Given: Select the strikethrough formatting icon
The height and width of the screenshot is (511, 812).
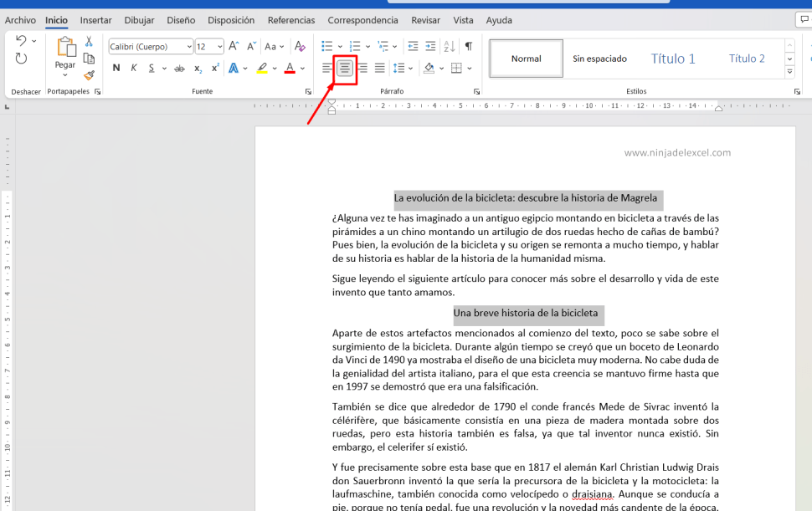Looking at the screenshot, I should (x=179, y=67).
